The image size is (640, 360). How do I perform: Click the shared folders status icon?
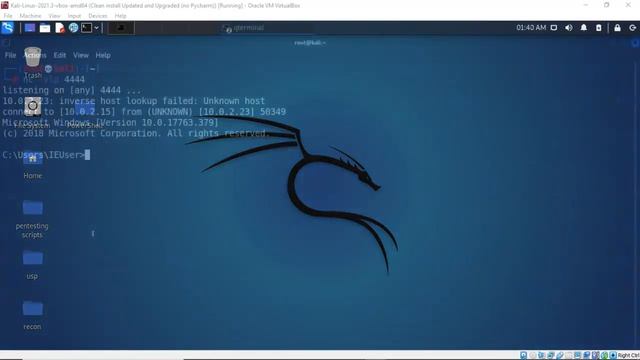(568, 356)
